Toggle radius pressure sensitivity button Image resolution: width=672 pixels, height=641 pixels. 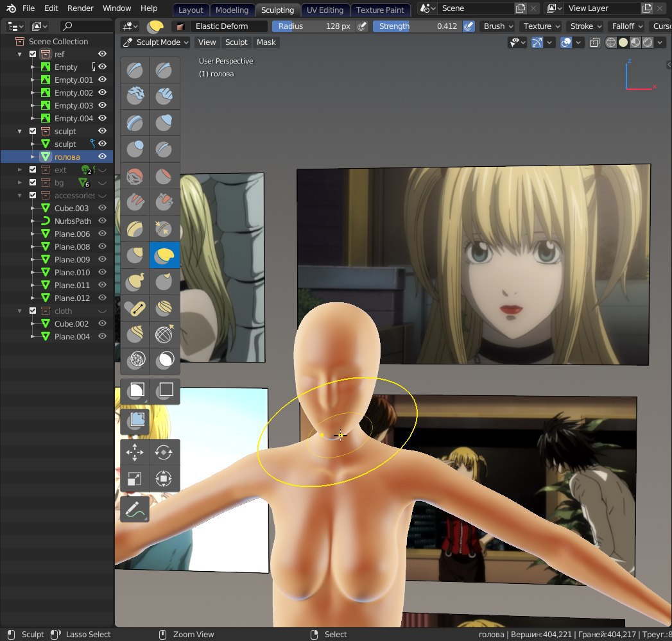[x=362, y=26]
